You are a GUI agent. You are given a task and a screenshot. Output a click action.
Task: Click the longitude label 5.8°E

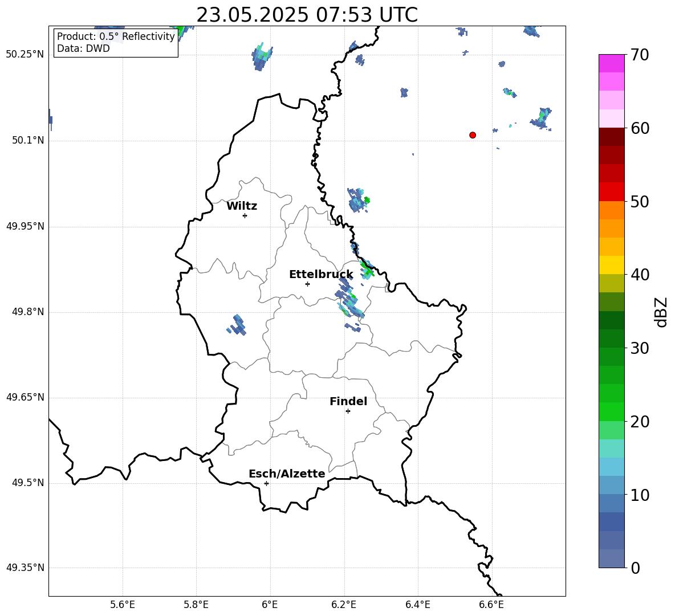[x=196, y=605]
